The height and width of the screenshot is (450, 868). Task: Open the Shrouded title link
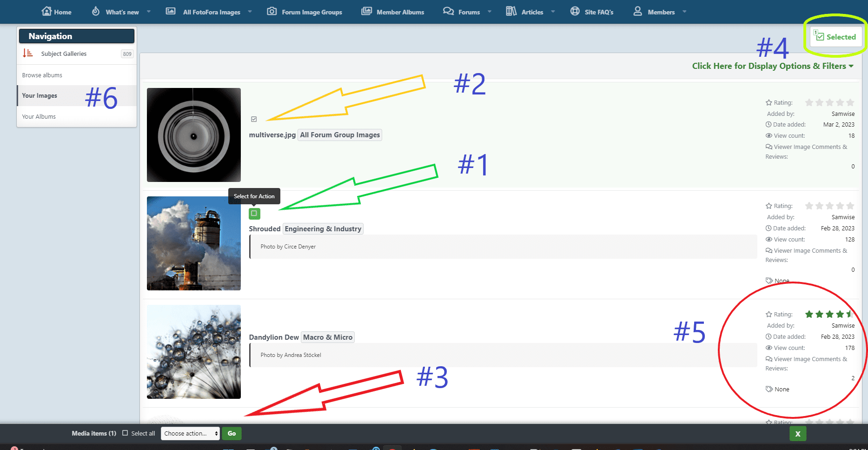click(265, 229)
